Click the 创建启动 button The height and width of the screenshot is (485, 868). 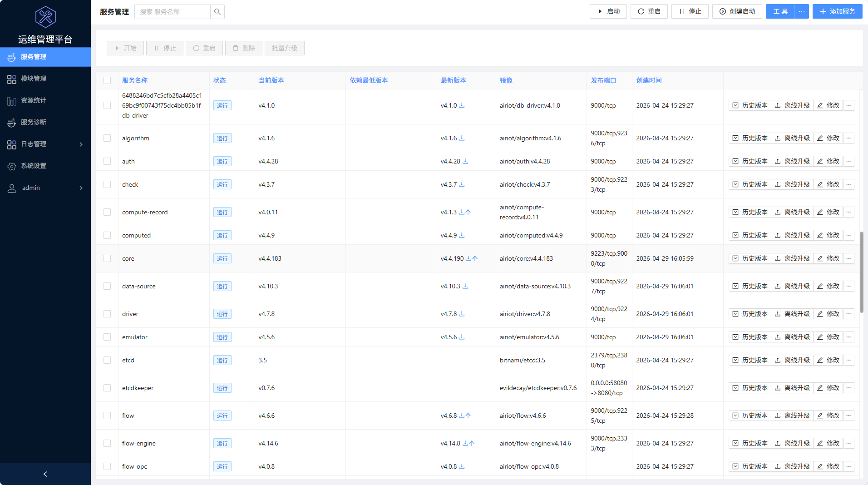(x=737, y=11)
